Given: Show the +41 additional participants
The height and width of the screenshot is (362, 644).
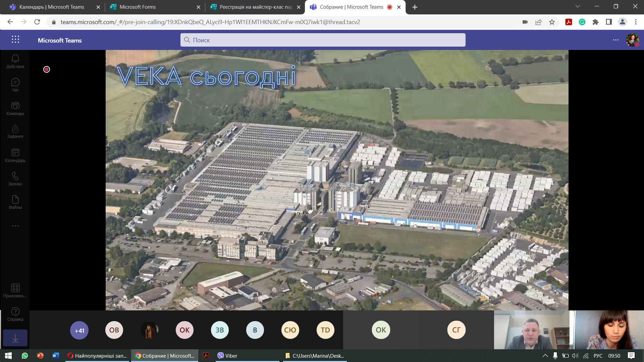Looking at the screenshot, I should [x=79, y=330].
